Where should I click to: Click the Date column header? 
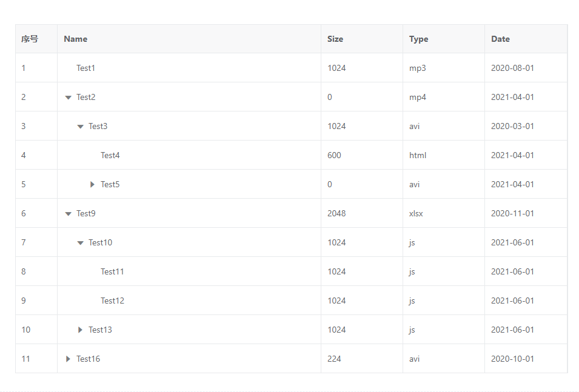[x=500, y=39]
